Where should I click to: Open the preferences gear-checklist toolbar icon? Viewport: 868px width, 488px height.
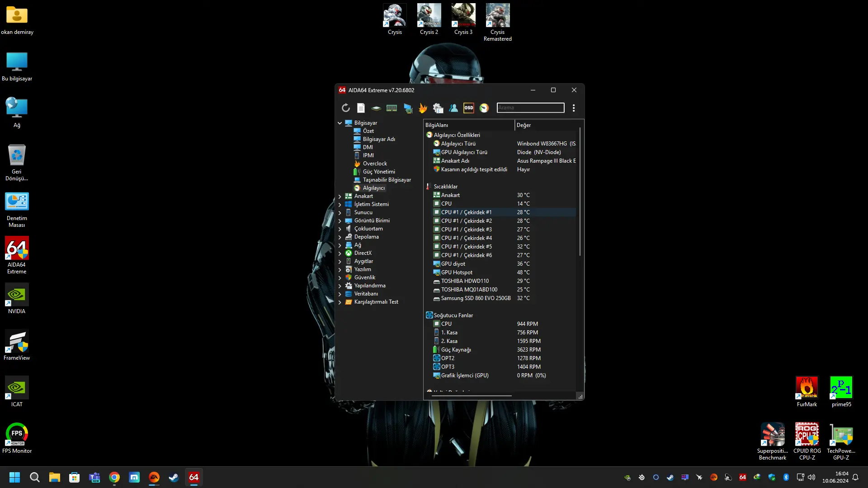tap(438, 108)
